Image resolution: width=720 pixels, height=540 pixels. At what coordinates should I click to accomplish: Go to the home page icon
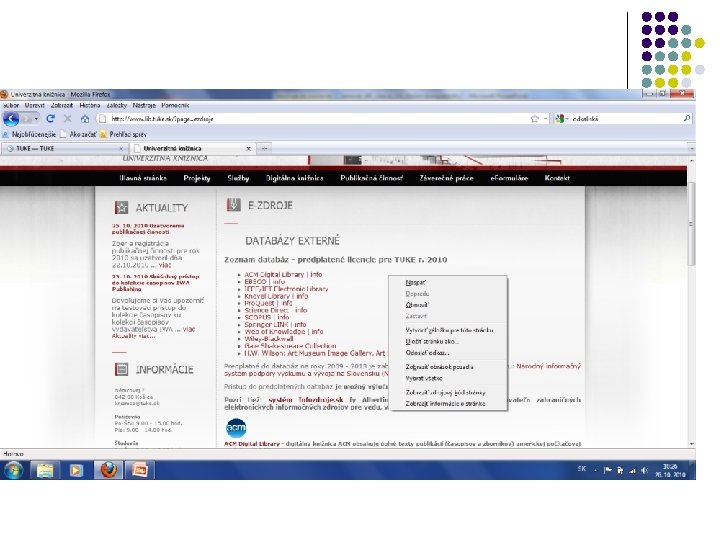point(85,119)
